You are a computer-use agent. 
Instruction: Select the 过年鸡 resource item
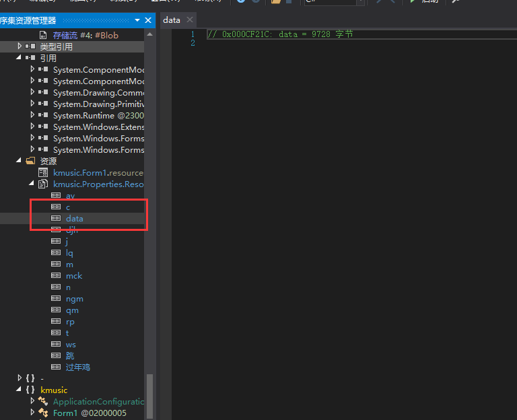click(77, 367)
